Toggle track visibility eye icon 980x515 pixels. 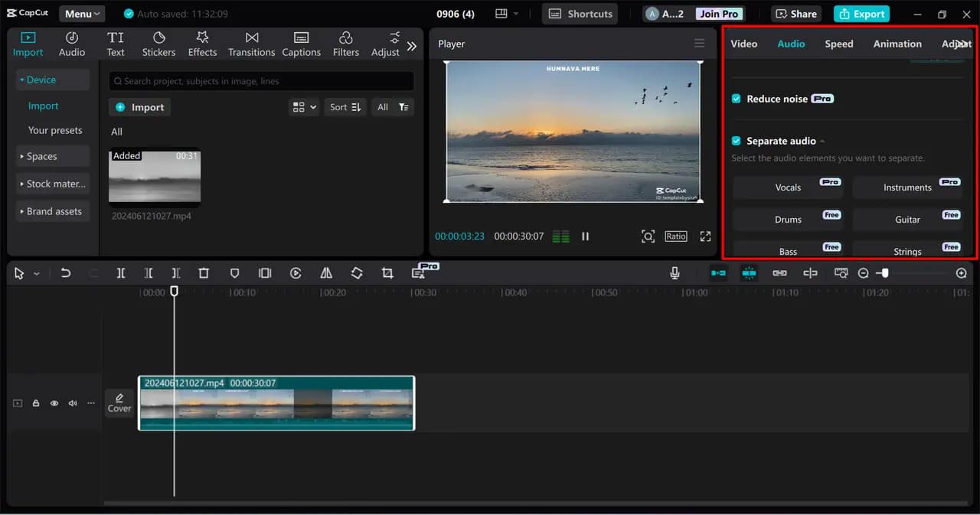tap(54, 403)
